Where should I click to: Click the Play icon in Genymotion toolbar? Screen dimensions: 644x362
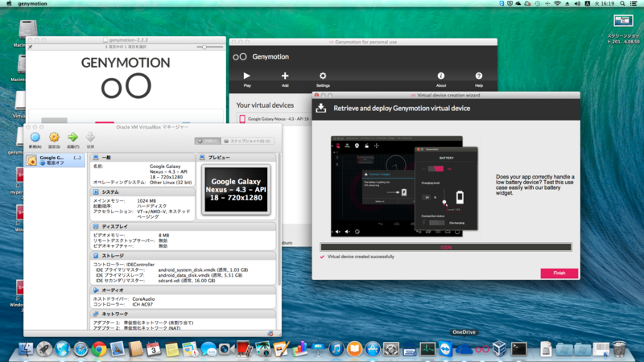coord(247,76)
